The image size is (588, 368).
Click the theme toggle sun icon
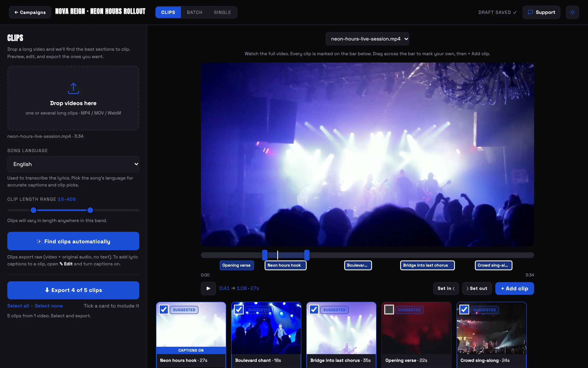572,12
